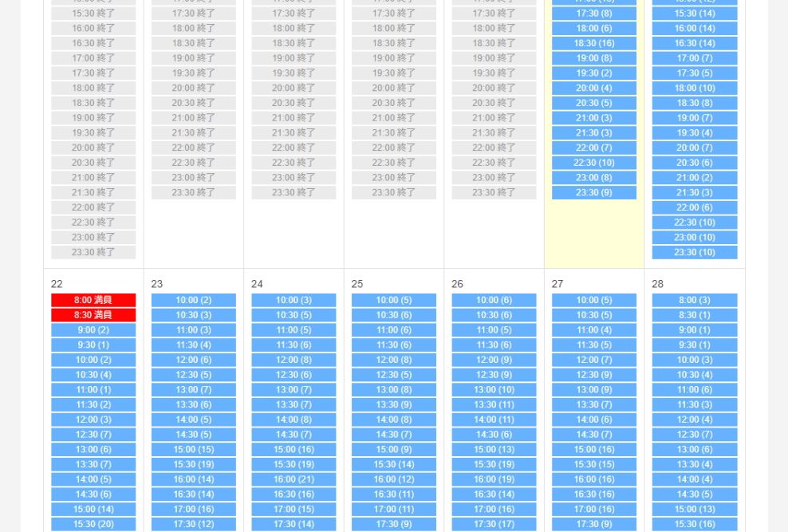This screenshot has width=788, height=532.
Task: Choose the 12:00 (8) slot on day 24
Action: 294,360
